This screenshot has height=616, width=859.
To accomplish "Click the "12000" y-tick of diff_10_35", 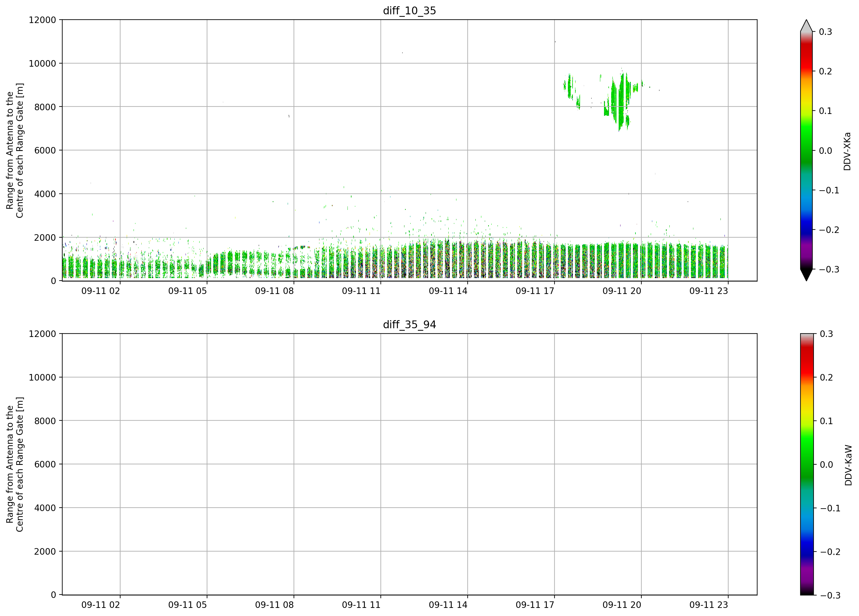I will (42, 20).
